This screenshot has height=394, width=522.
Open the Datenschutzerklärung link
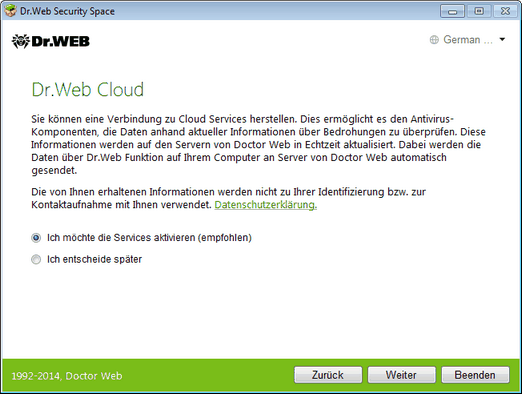[x=265, y=205]
